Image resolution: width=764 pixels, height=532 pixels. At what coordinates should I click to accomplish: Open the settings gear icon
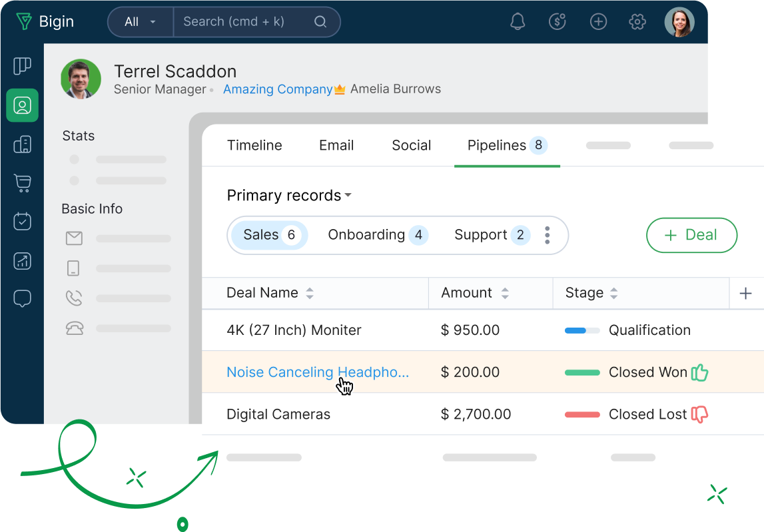click(x=637, y=22)
